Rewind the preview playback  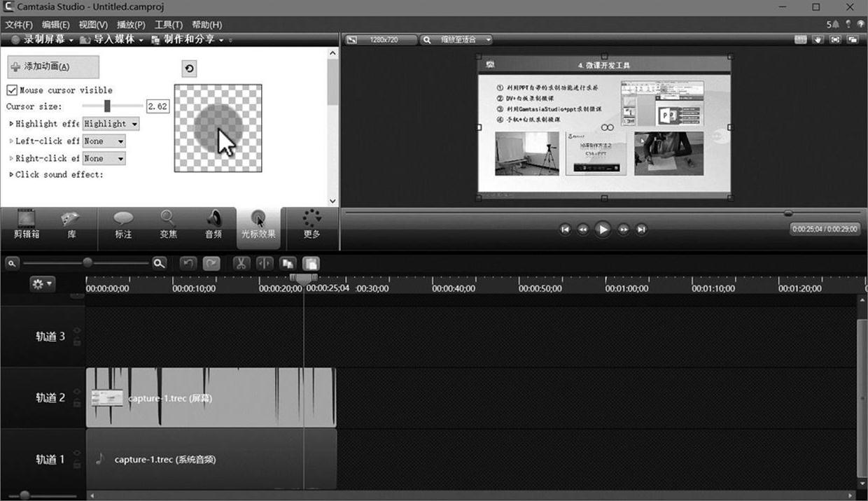tap(582, 229)
